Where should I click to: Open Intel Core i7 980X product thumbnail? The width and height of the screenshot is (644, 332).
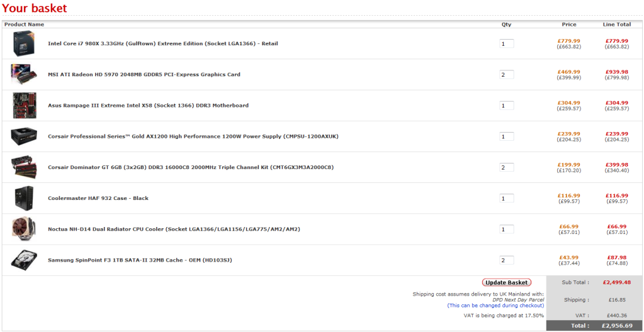click(x=24, y=43)
